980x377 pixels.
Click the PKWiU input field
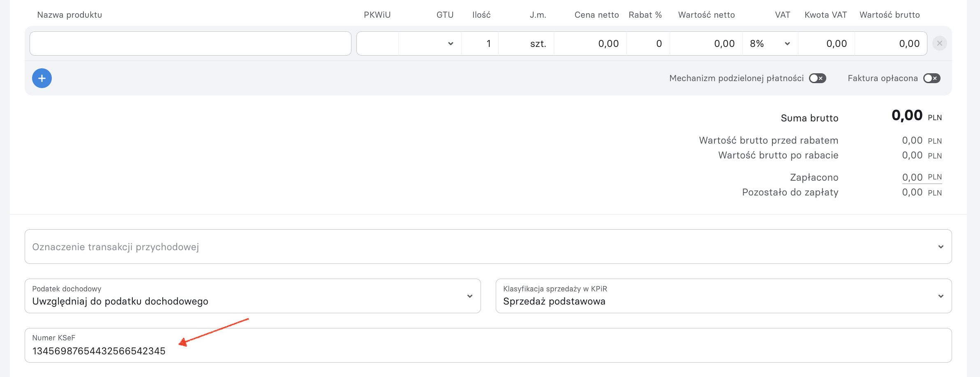(377, 44)
